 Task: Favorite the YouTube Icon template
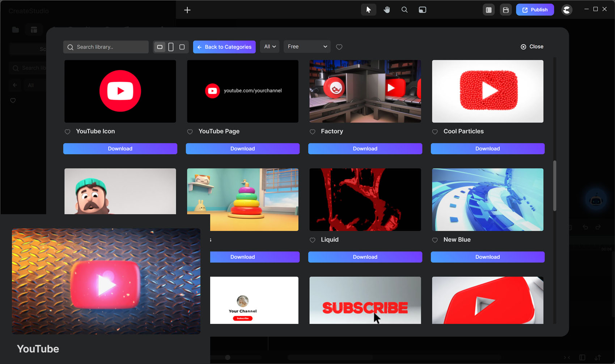pyautogui.click(x=68, y=132)
